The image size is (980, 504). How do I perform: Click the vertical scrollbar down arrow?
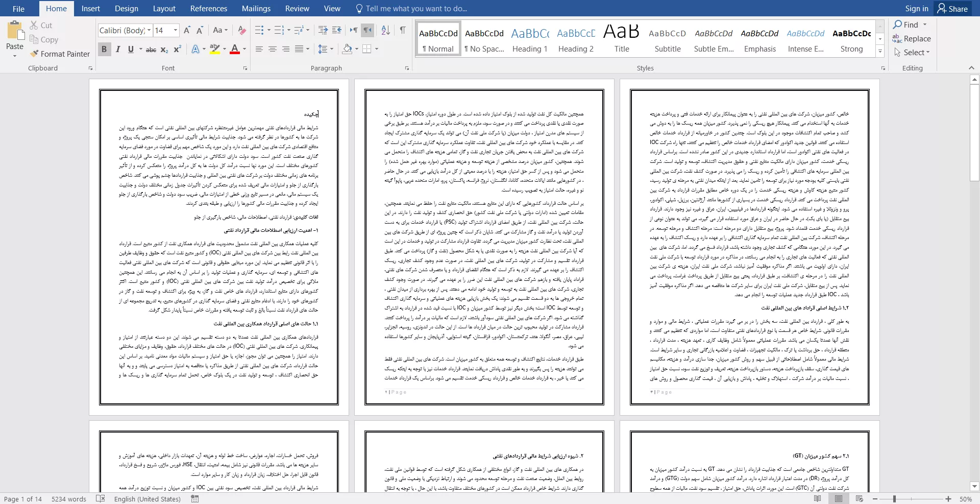click(x=974, y=487)
